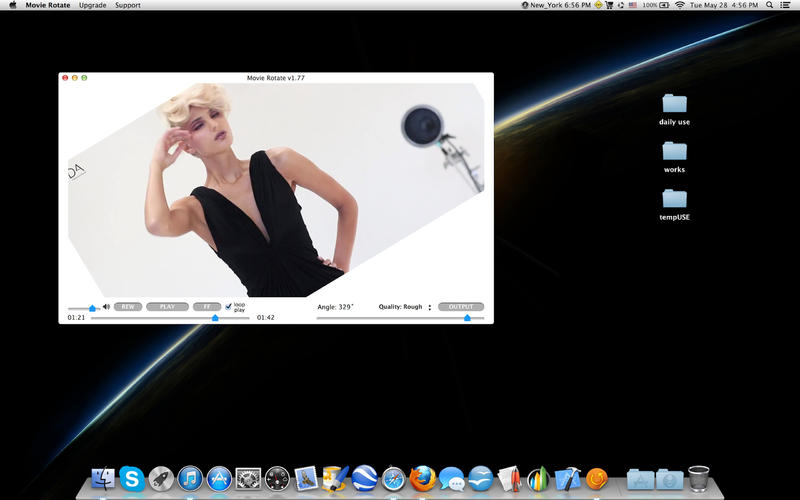Click the rotation angle slider track
The image size is (800, 500).
pos(400,318)
